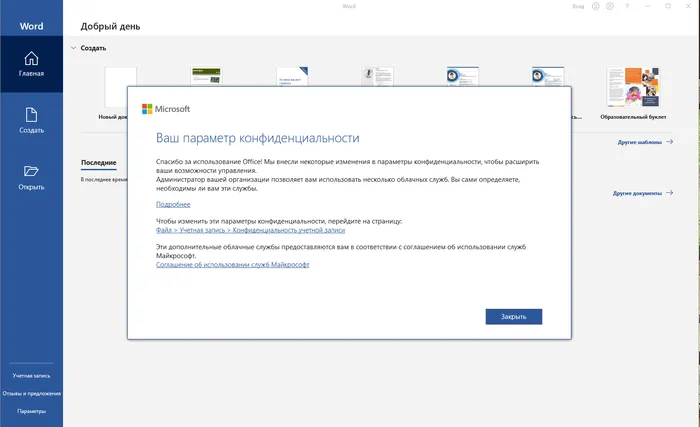Click the Вход sign-in text in title bar
Viewport: 700px width, 427px height.
578,6
